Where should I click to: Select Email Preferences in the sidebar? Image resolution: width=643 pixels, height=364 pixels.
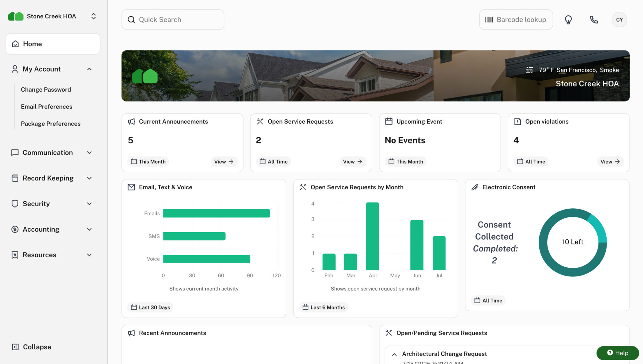pyautogui.click(x=46, y=106)
